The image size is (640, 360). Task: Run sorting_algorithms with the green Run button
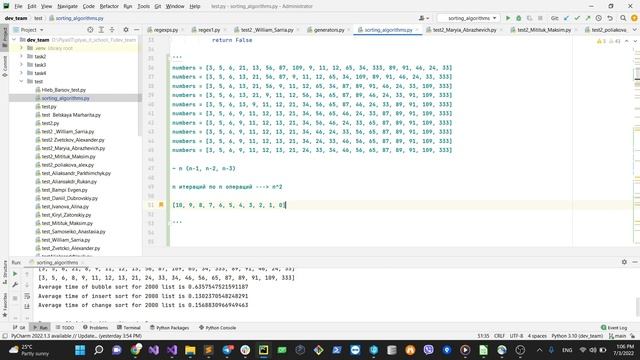point(508,18)
